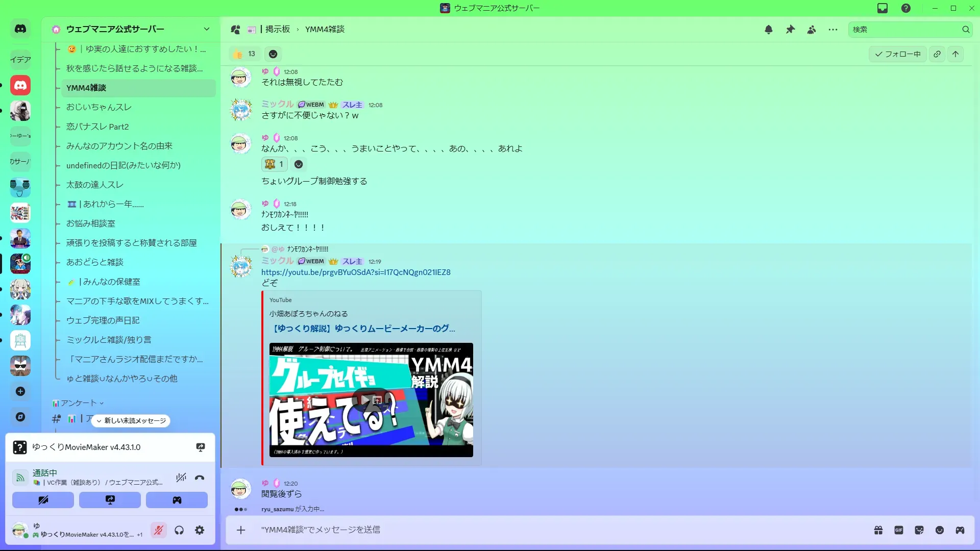Select the 太鼓の達人スレ thread
980x551 pixels.
coord(95,185)
